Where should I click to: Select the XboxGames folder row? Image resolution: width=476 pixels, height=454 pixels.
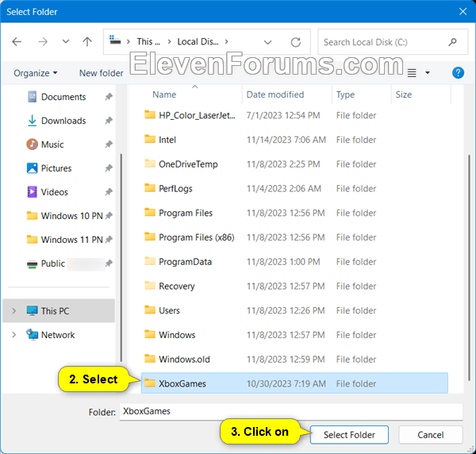pyautogui.click(x=294, y=383)
